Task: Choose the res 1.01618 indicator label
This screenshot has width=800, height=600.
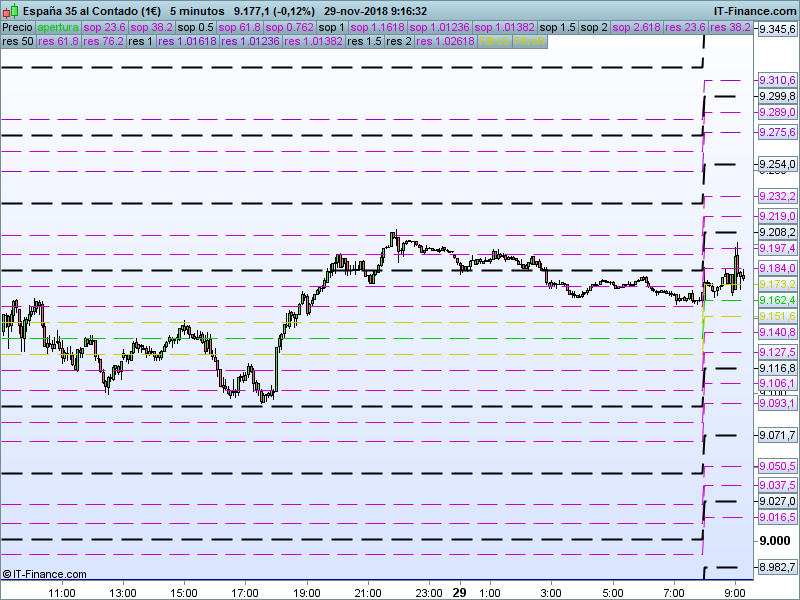Action: click(187, 41)
